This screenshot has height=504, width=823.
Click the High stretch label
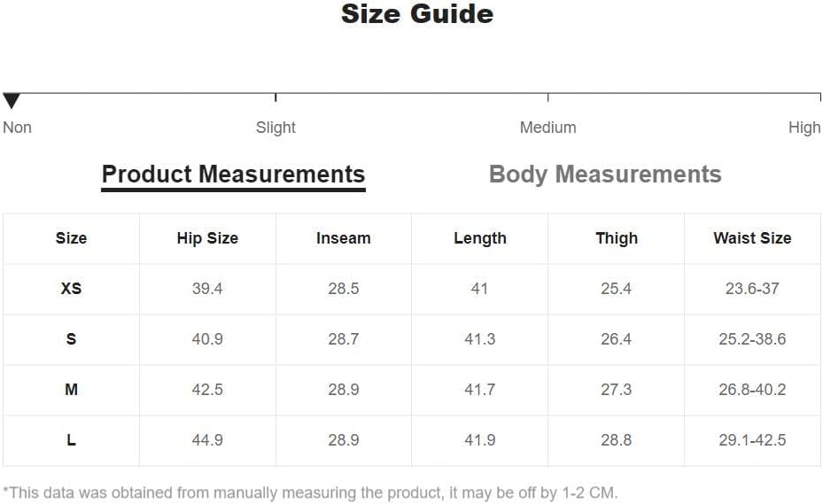[804, 128]
